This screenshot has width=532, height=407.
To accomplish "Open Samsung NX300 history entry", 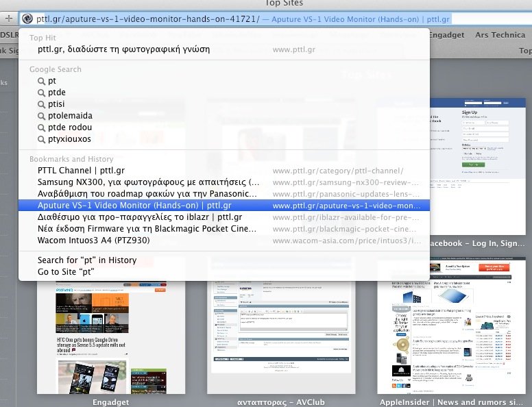I will (x=224, y=182).
